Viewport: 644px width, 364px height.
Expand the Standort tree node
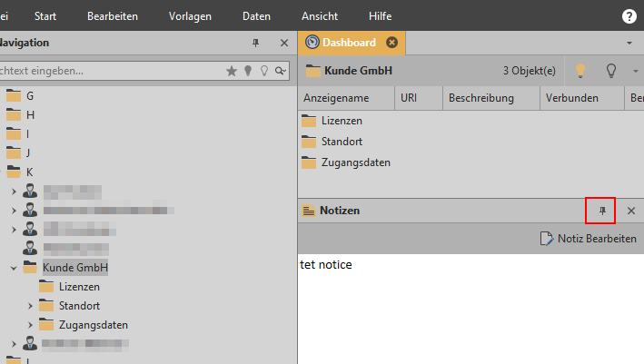pyautogui.click(x=30, y=306)
